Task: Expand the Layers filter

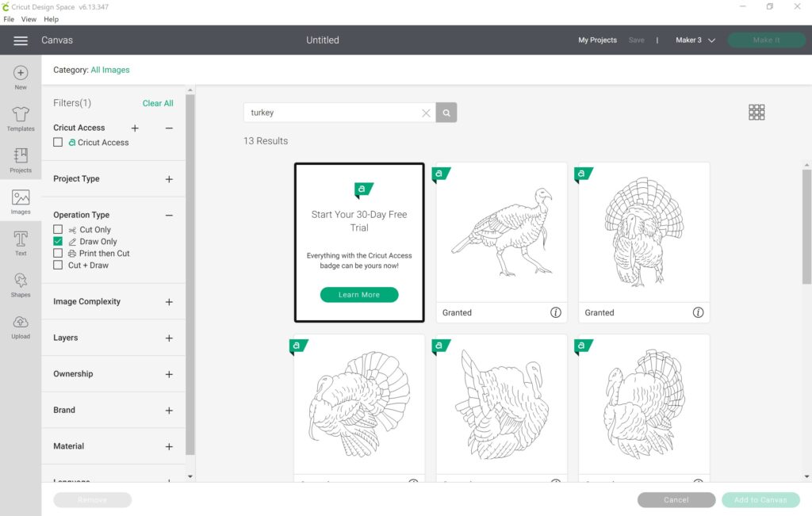Action: 169,338
